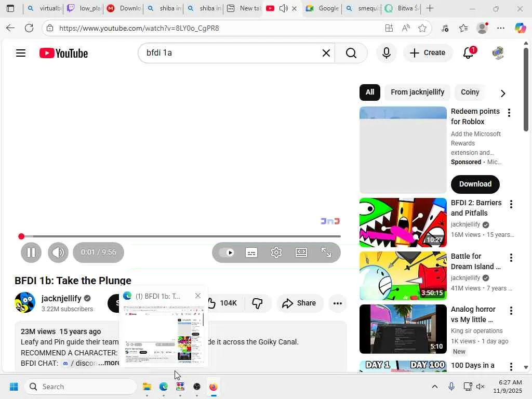This screenshot has height=399, width=532.
Task: Open Copilot icon in Edge toolbar
Action: tap(521, 28)
